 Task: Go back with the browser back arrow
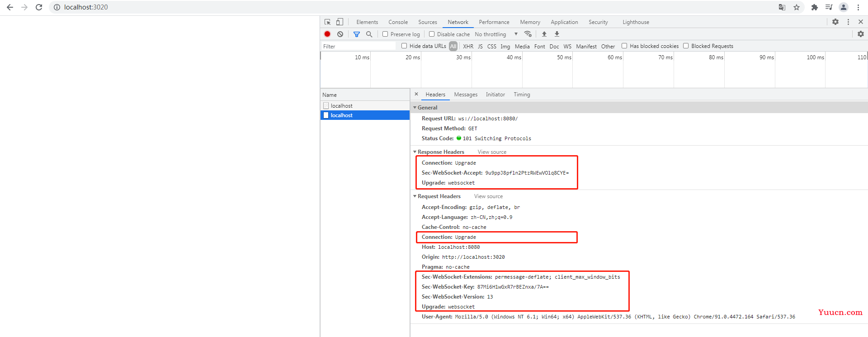10,7
